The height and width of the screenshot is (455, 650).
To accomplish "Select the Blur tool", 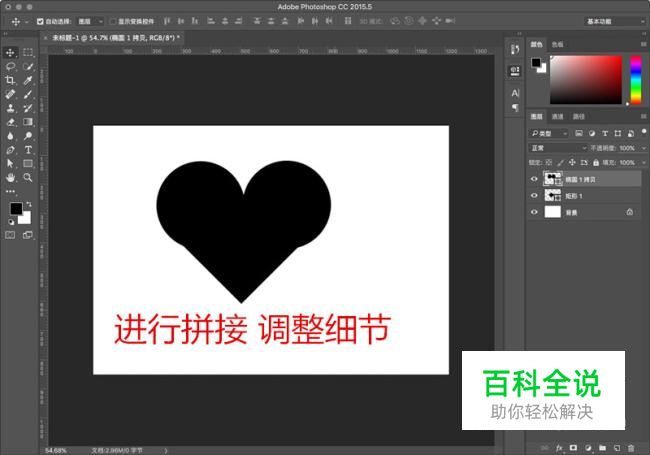I will [x=10, y=136].
